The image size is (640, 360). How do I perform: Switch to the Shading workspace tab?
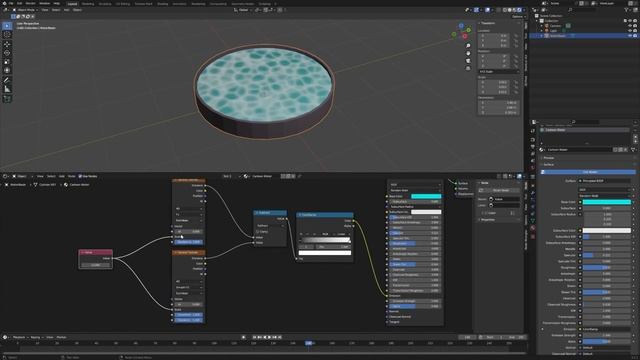[x=162, y=4]
